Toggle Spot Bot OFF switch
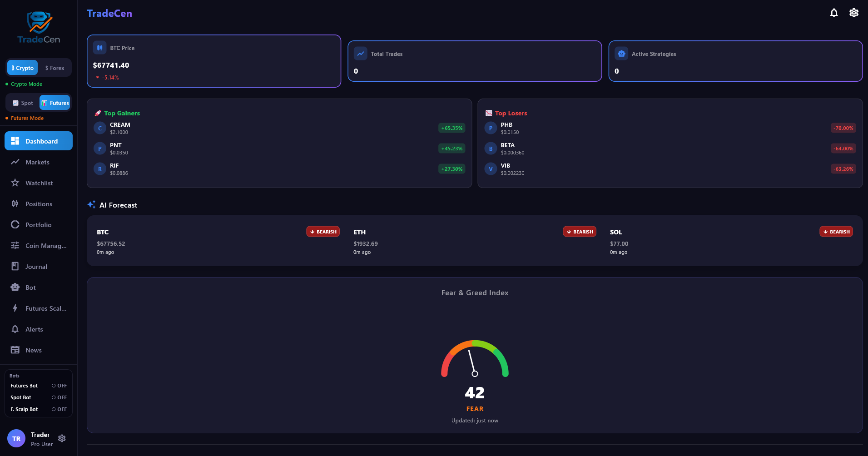Viewport: 868px width, 456px height. click(x=59, y=397)
